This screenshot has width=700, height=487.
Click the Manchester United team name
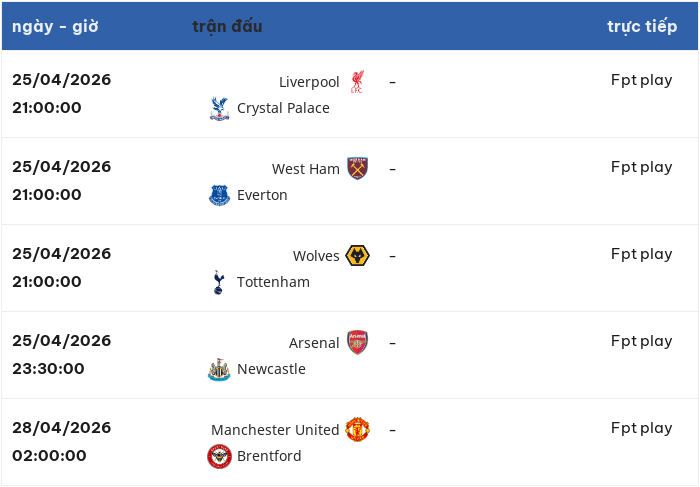(275, 430)
